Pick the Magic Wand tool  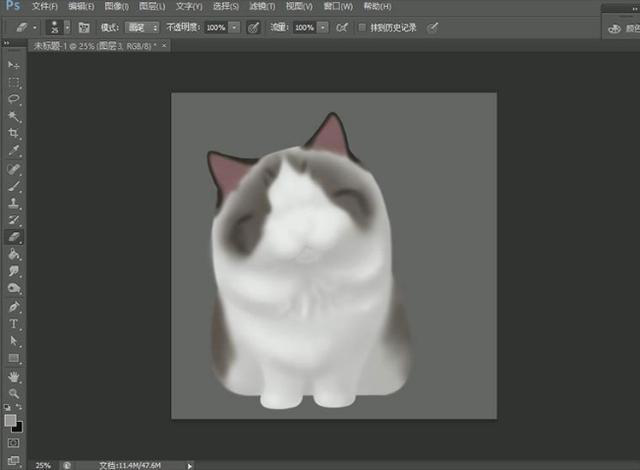tap(14, 117)
